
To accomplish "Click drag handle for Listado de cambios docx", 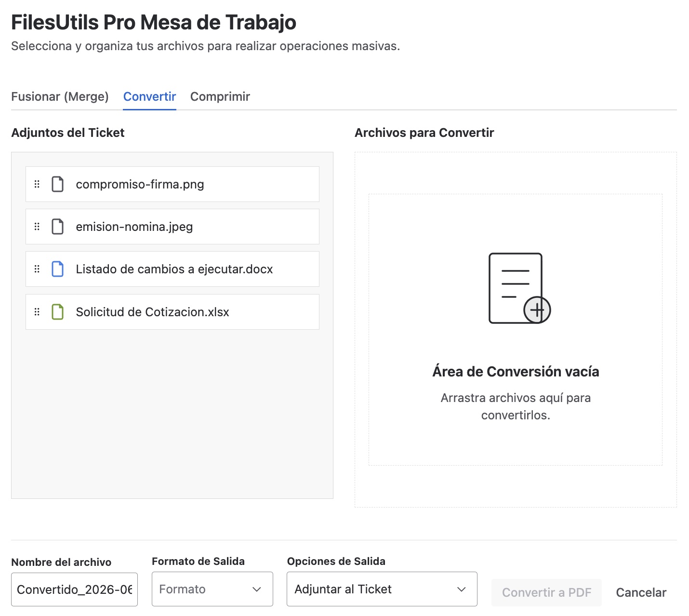I will point(37,269).
